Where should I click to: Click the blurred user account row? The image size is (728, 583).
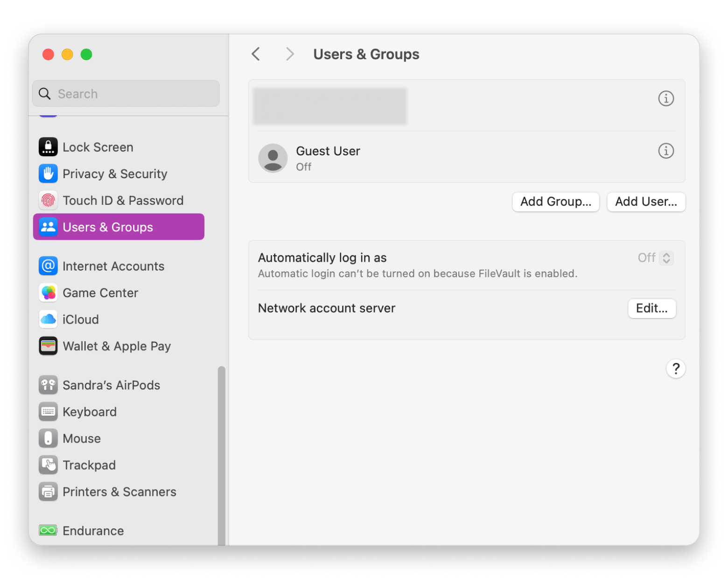[467, 105]
